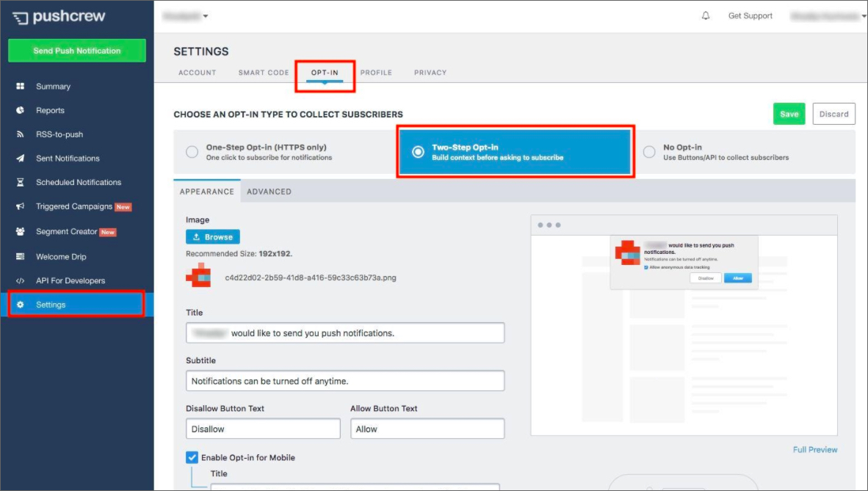Click the Summary grid icon
The height and width of the screenshot is (491, 868).
coord(21,87)
